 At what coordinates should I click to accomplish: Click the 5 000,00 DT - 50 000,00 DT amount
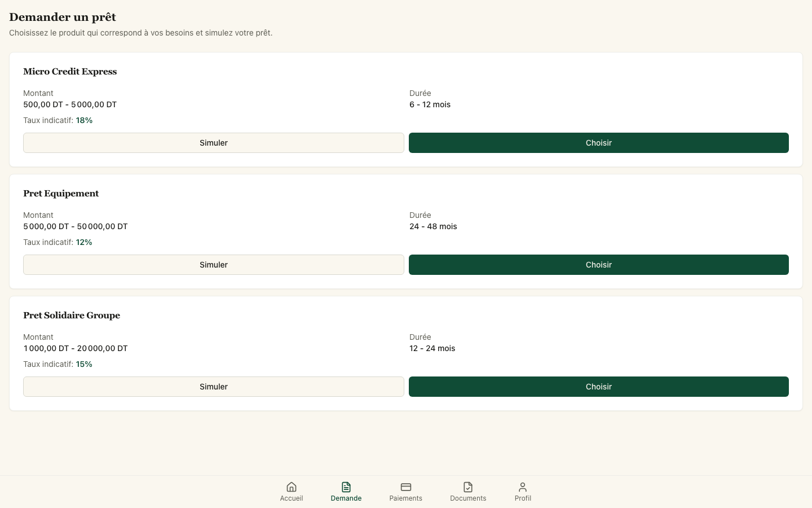coord(76,226)
